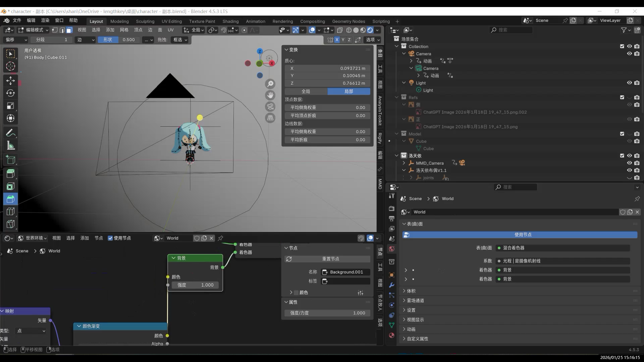Select the Rotate tool

(x=10, y=93)
